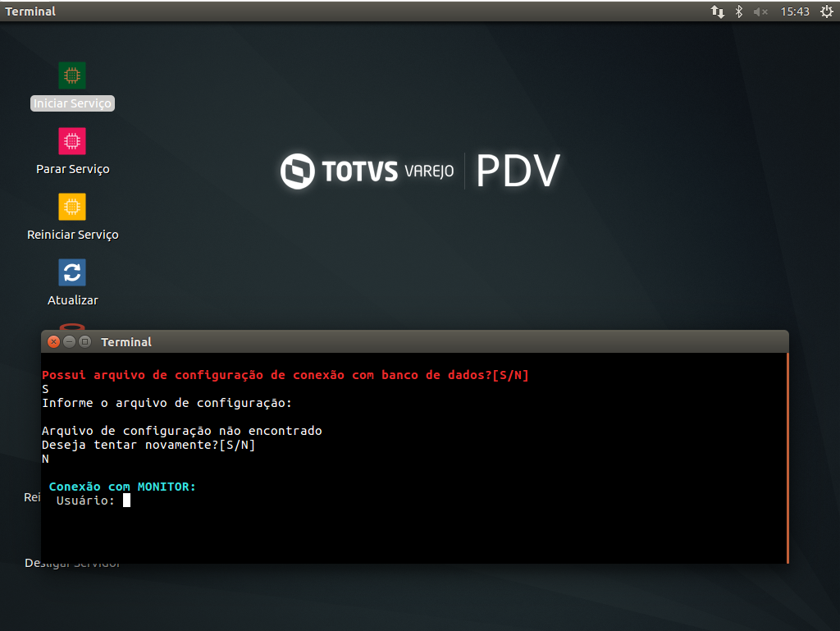Image resolution: width=840 pixels, height=631 pixels.
Task: Click the Terminal orange scrollbar
Action: pos(787,458)
